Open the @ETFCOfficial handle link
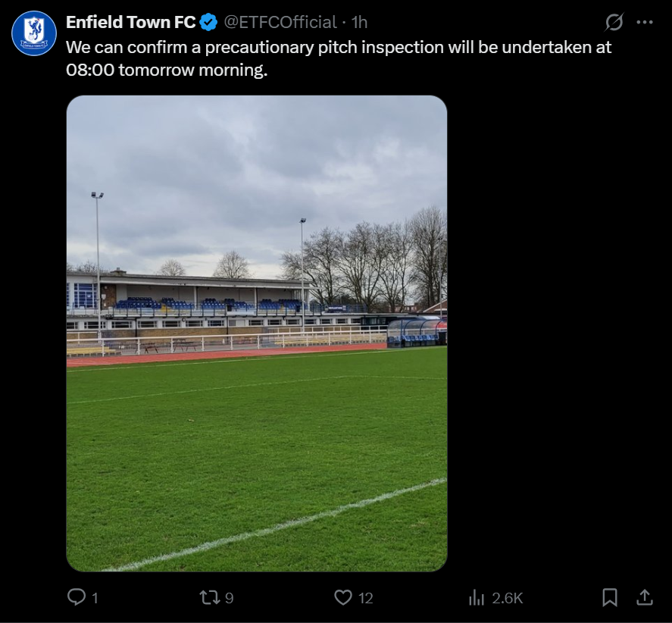 tap(279, 23)
